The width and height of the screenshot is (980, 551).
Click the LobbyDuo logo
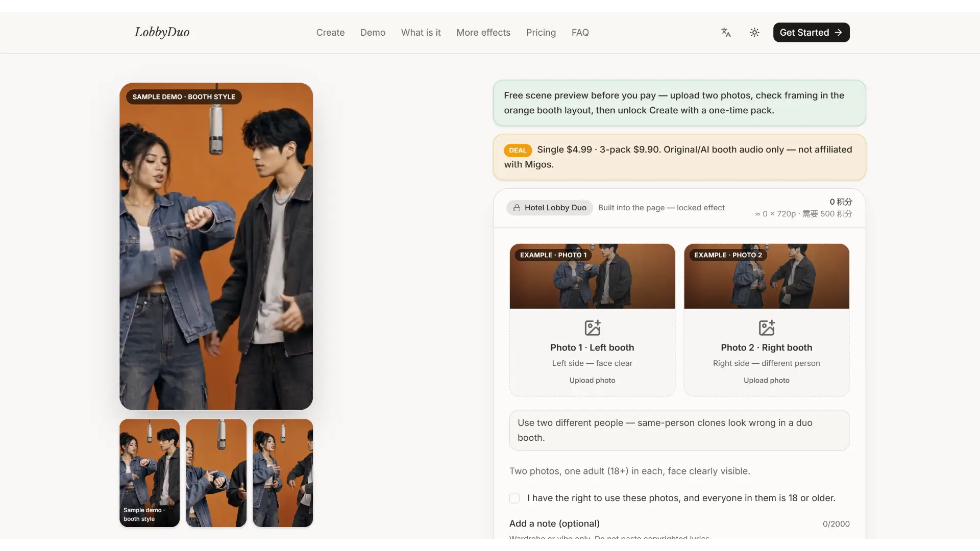[162, 32]
